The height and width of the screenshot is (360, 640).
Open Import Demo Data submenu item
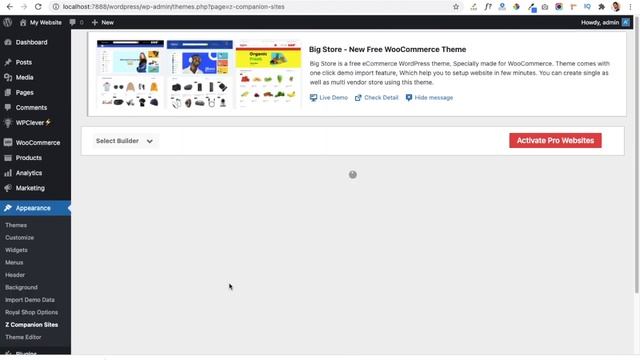click(x=30, y=300)
